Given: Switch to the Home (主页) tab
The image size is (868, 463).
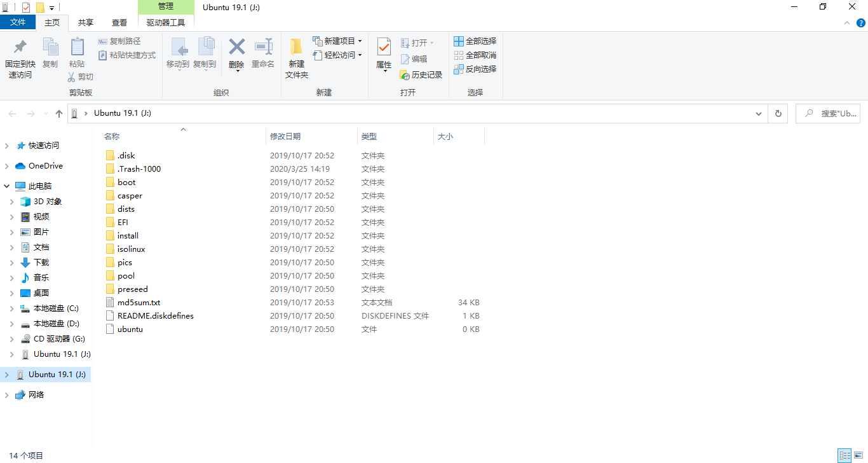Looking at the screenshot, I should point(52,22).
